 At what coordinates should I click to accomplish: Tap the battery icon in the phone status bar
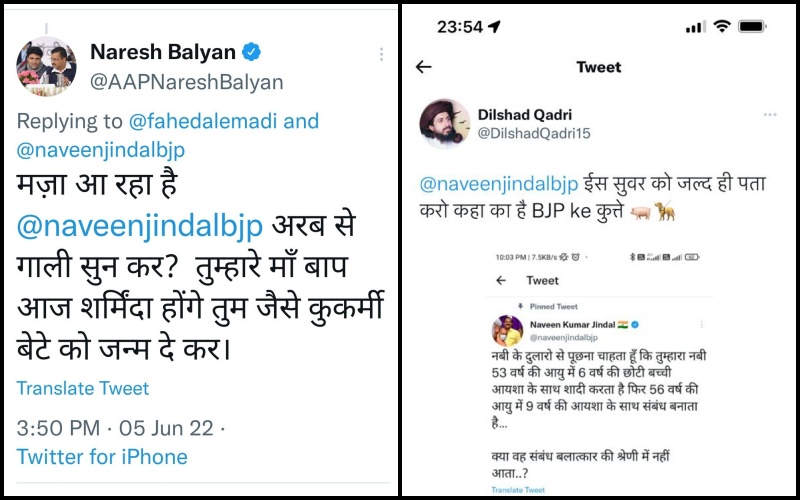[753, 26]
